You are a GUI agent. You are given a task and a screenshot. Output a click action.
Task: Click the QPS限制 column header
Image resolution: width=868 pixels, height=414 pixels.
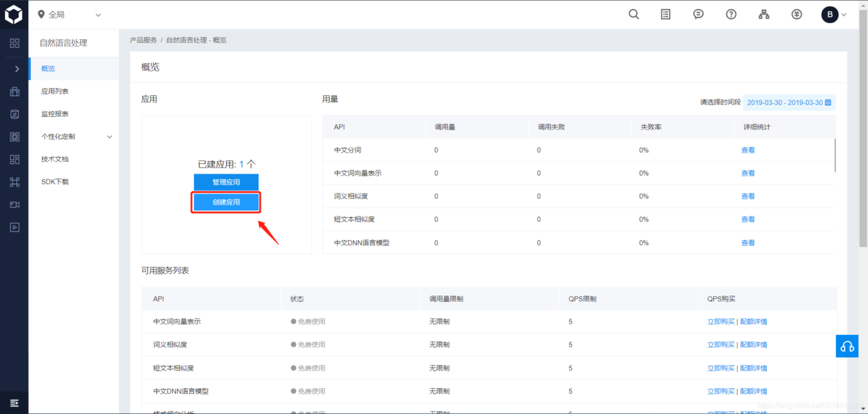coord(582,298)
